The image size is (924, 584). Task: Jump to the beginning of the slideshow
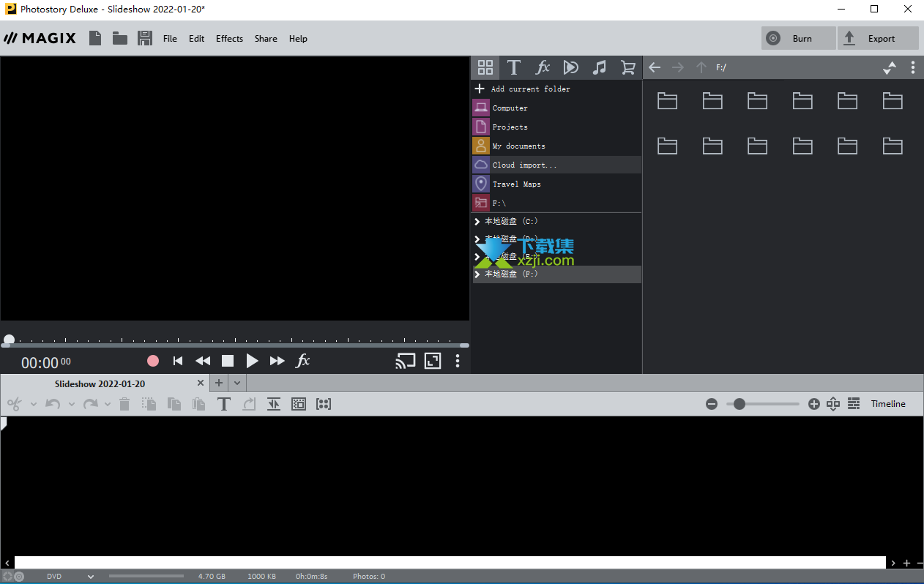click(x=178, y=361)
